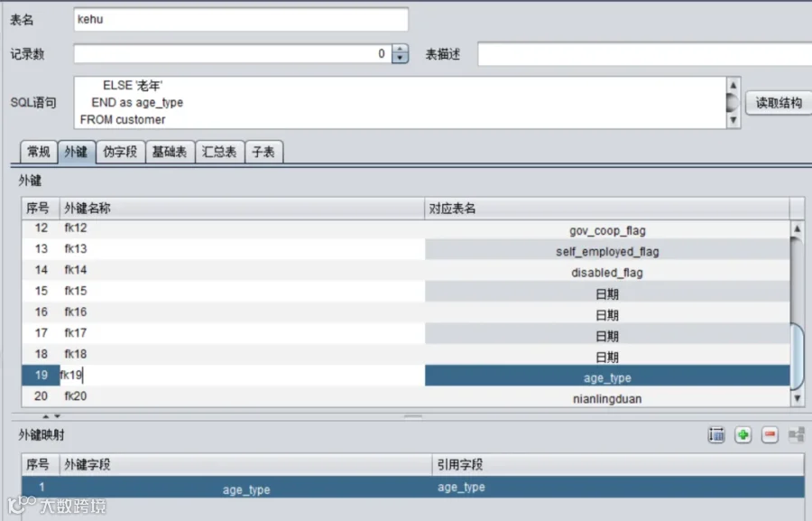812x521 pixels.
Task: Increase the record count with up stepper
Action: tap(400, 50)
